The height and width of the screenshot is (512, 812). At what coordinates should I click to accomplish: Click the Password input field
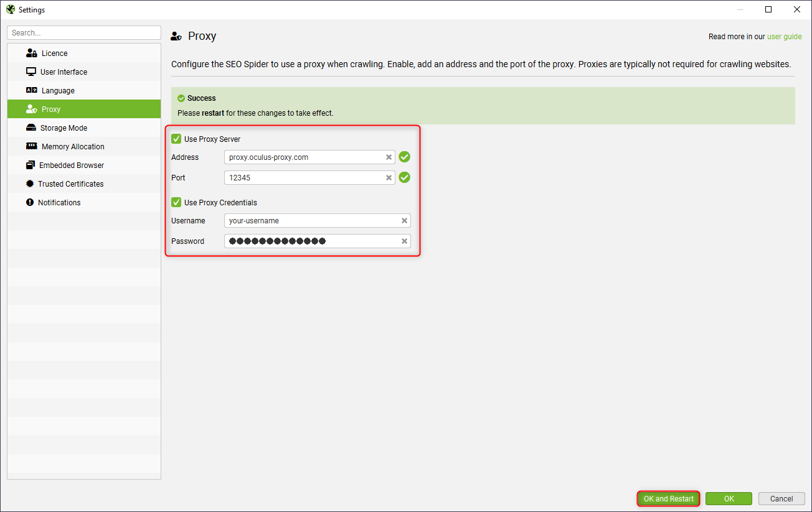coord(318,241)
